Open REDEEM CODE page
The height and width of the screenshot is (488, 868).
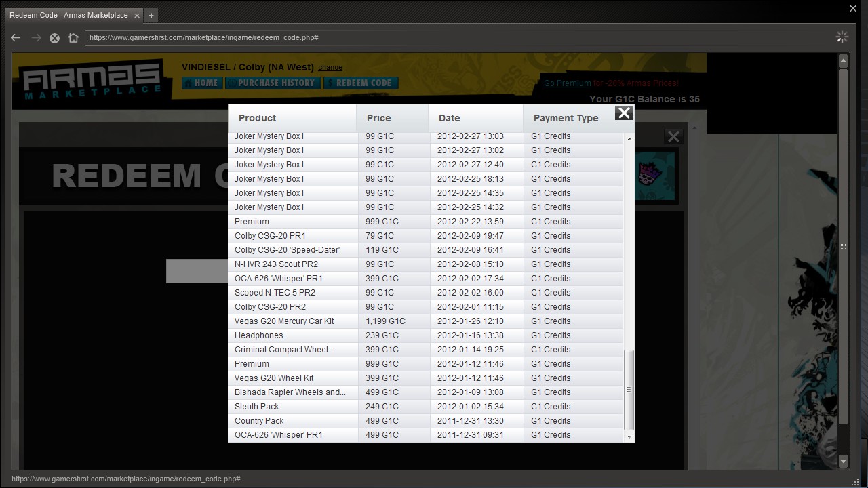point(361,83)
